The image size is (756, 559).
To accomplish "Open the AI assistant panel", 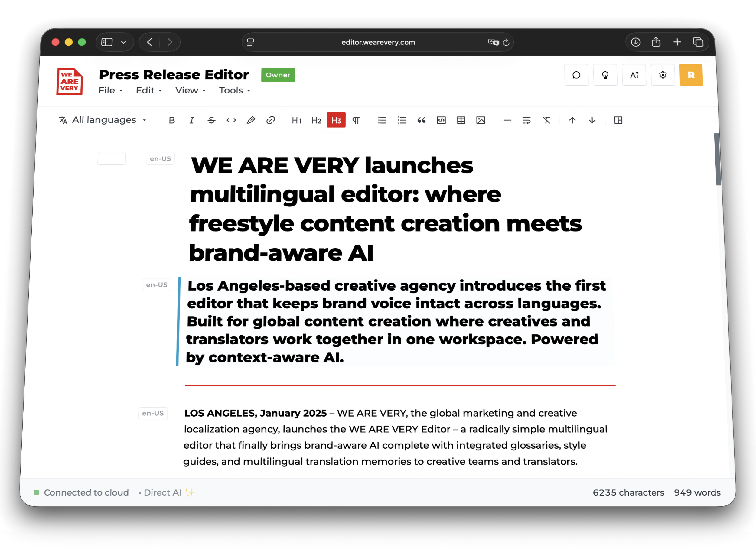I will click(x=634, y=75).
